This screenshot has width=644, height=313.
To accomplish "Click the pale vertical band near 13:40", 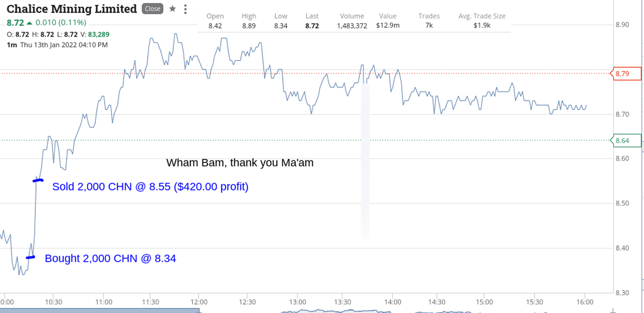I will pos(365,161).
